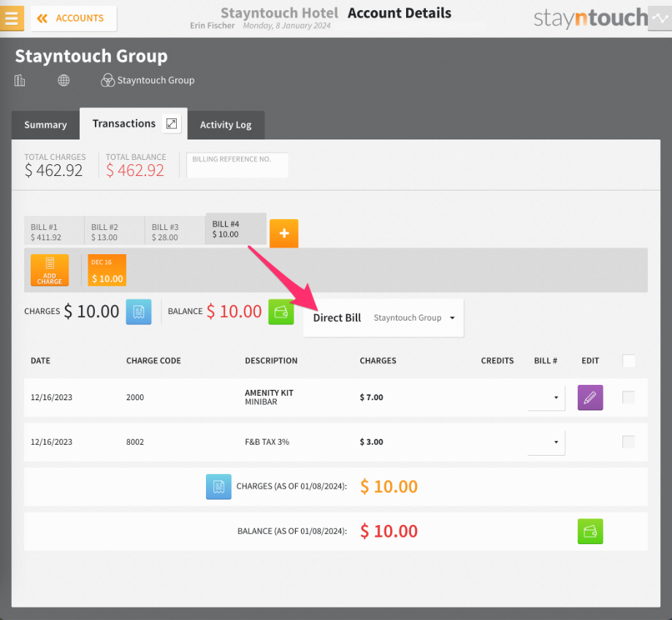Open the blue invoice icon beside Charges $10.00
This screenshot has height=620, width=672.
tap(139, 312)
